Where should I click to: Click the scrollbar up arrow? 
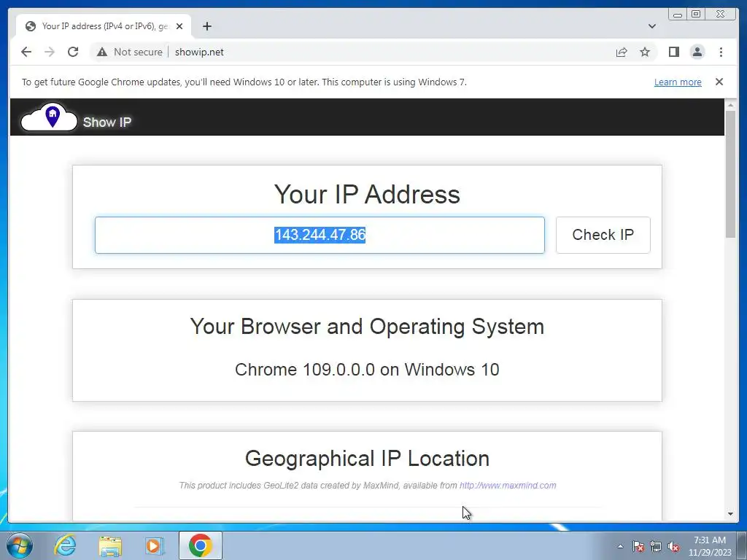pos(730,105)
